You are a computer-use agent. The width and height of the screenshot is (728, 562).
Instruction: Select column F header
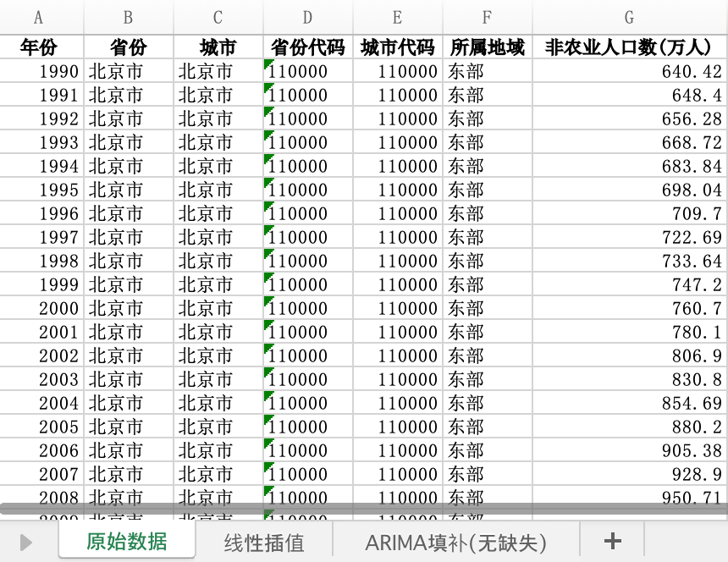[x=488, y=17]
